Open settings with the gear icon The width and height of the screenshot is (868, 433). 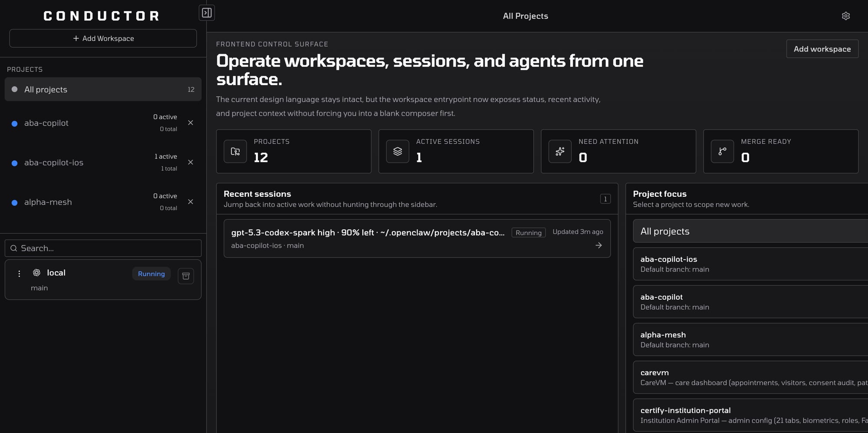tap(845, 16)
